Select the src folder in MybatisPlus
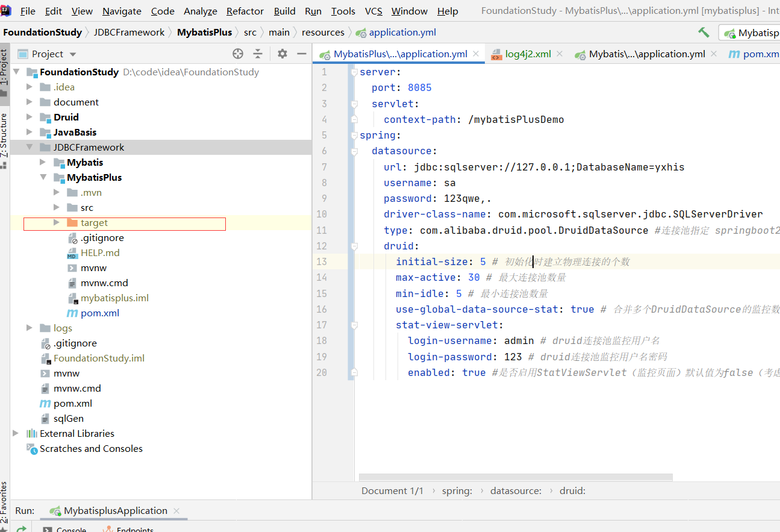The height and width of the screenshot is (532, 780). pos(87,207)
